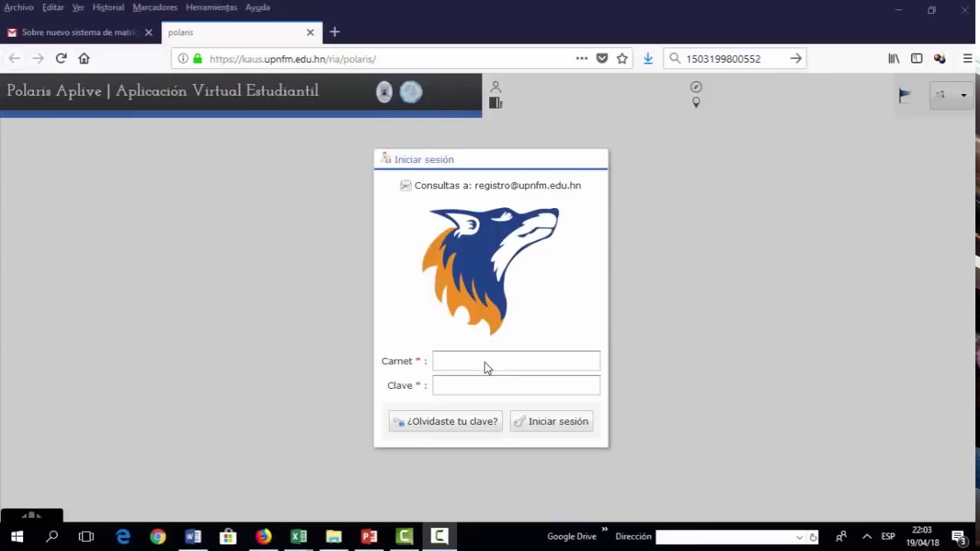Click the ESP language indicator

pos(888,536)
